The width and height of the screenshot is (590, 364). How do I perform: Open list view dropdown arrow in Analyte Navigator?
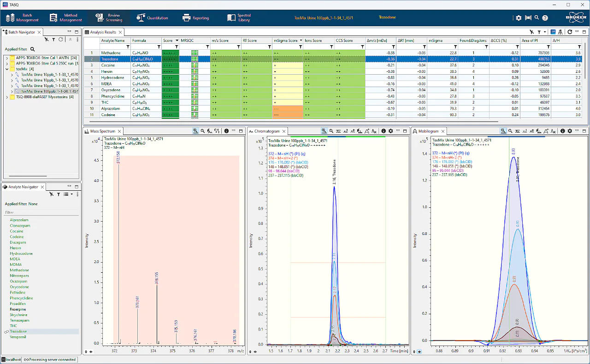pos(71,194)
